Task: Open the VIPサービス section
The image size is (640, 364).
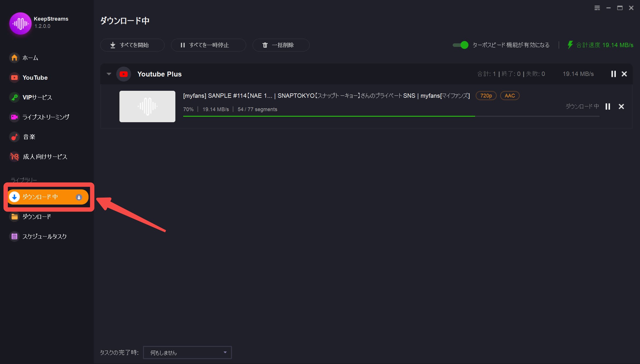Action: coord(37,97)
